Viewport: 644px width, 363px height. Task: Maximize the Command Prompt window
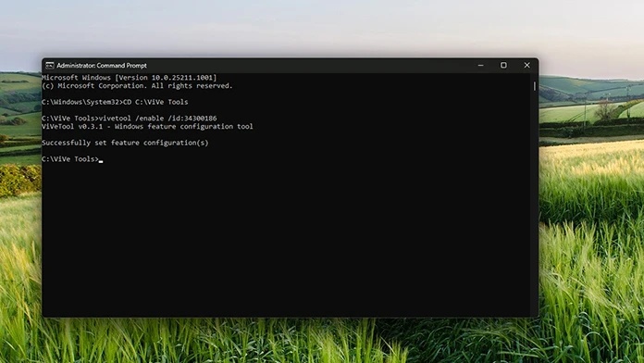coord(503,66)
